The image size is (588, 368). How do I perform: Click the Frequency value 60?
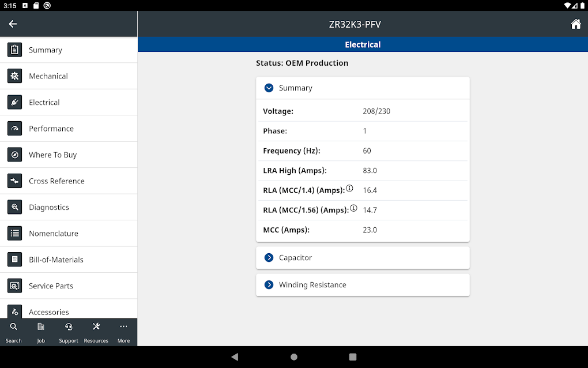(x=367, y=151)
